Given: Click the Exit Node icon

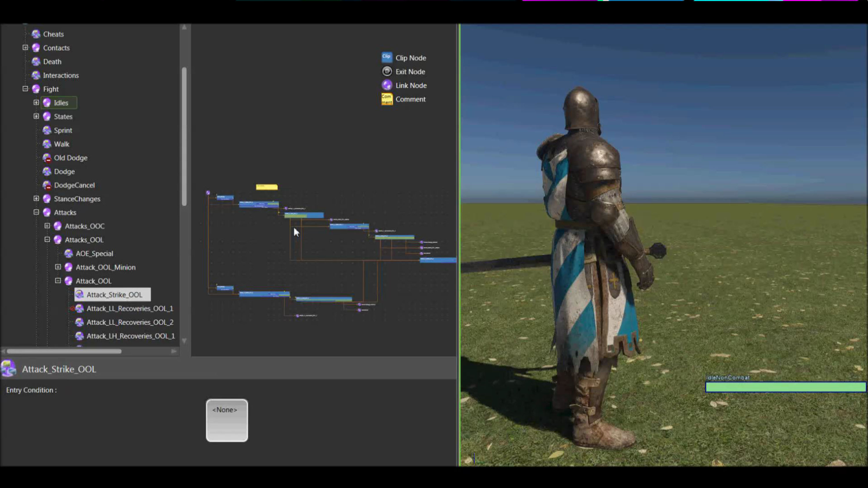Looking at the screenshot, I should pyautogui.click(x=387, y=71).
